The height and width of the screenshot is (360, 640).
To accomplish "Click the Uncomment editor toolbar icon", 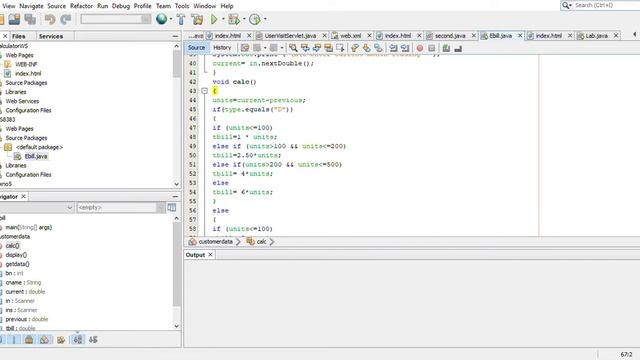I will [458, 48].
